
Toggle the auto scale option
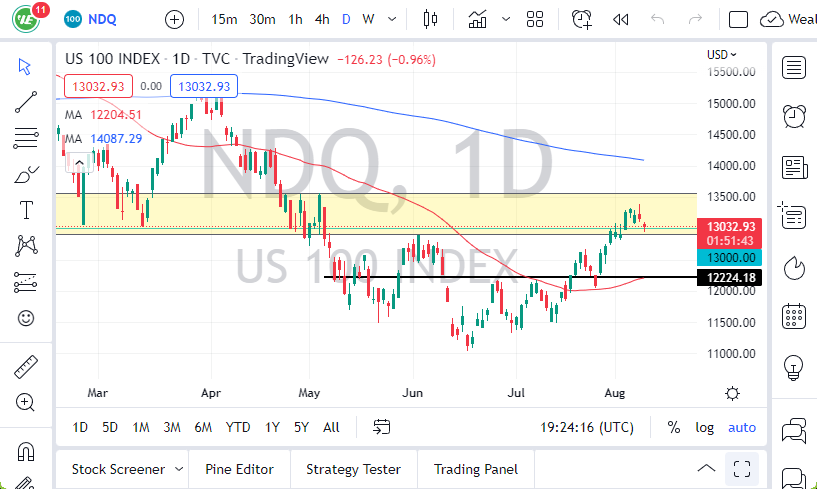742,427
